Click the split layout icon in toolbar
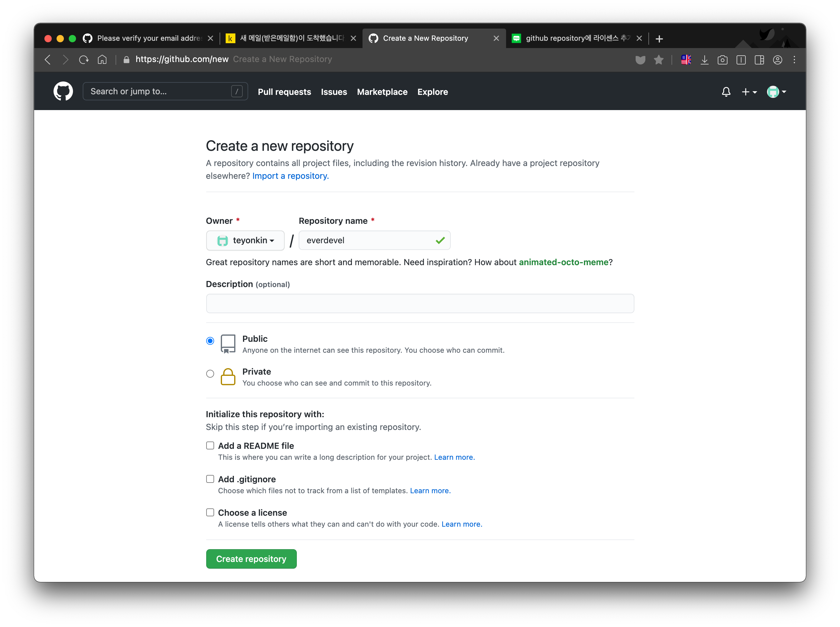The height and width of the screenshot is (627, 840). click(759, 60)
